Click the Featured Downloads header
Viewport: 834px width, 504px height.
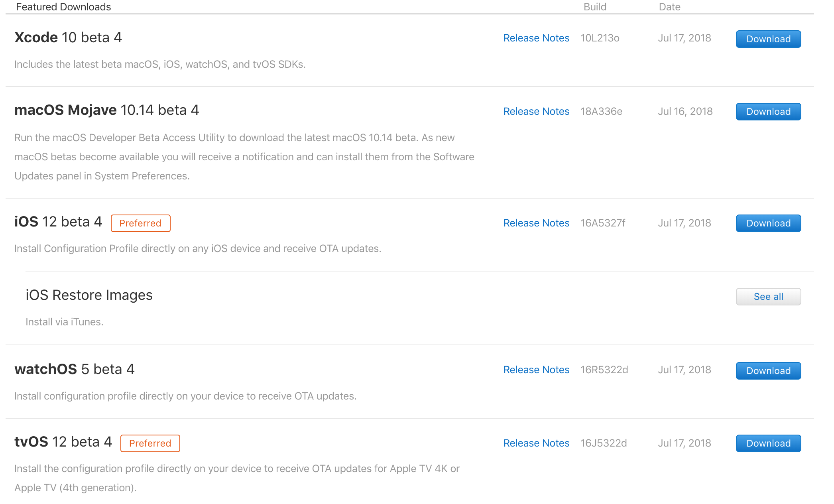point(63,7)
